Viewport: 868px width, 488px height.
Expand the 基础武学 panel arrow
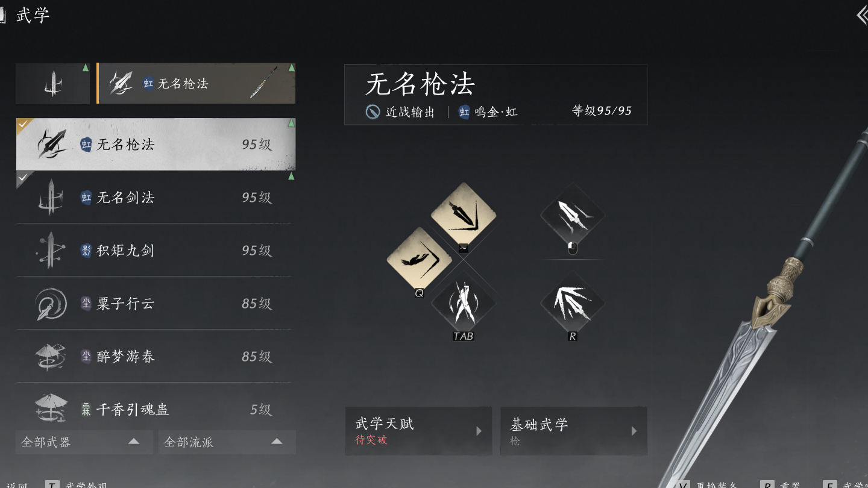pyautogui.click(x=634, y=431)
